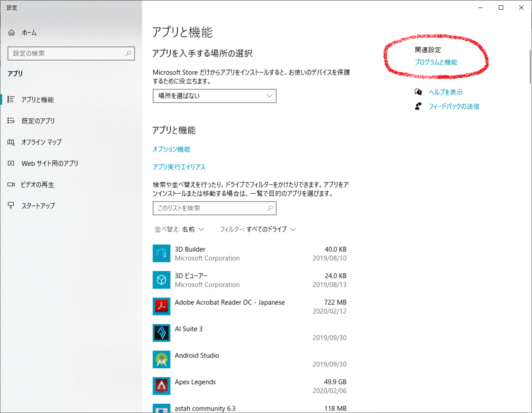
Task: Open the オプション機能 link
Action: pos(171,149)
